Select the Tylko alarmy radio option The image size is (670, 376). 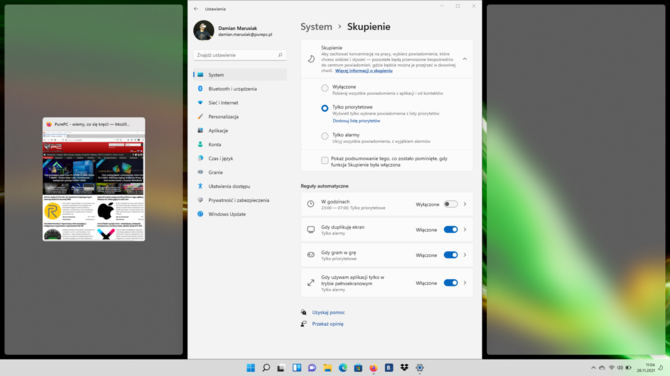pyautogui.click(x=325, y=136)
